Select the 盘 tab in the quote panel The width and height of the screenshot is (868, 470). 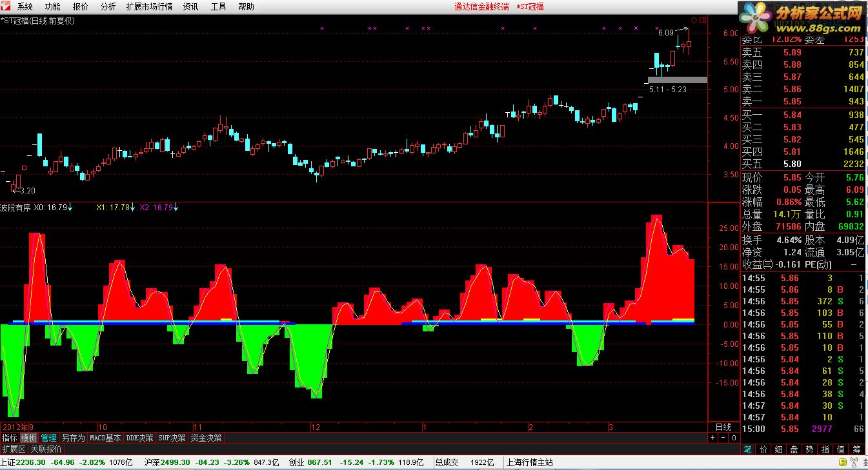click(x=794, y=449)
